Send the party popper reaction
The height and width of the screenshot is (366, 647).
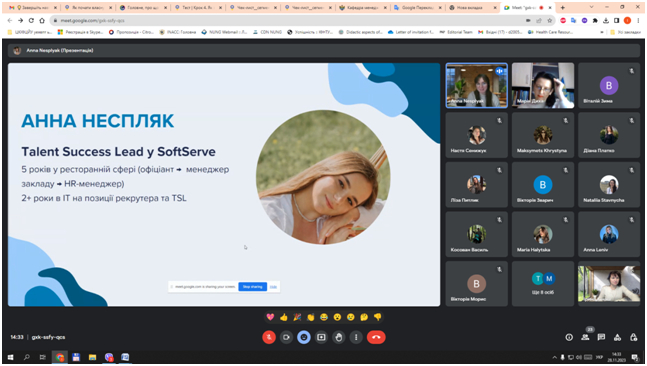(297, 317)
